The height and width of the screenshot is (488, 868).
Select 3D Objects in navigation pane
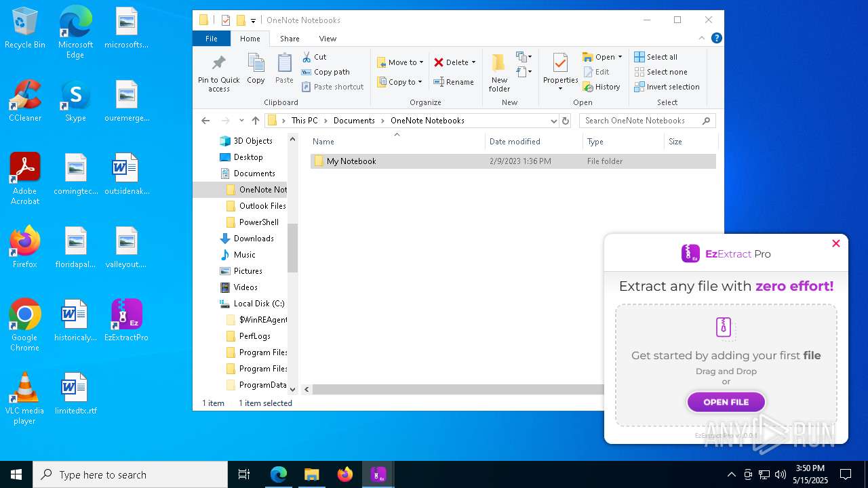(245, 141)
